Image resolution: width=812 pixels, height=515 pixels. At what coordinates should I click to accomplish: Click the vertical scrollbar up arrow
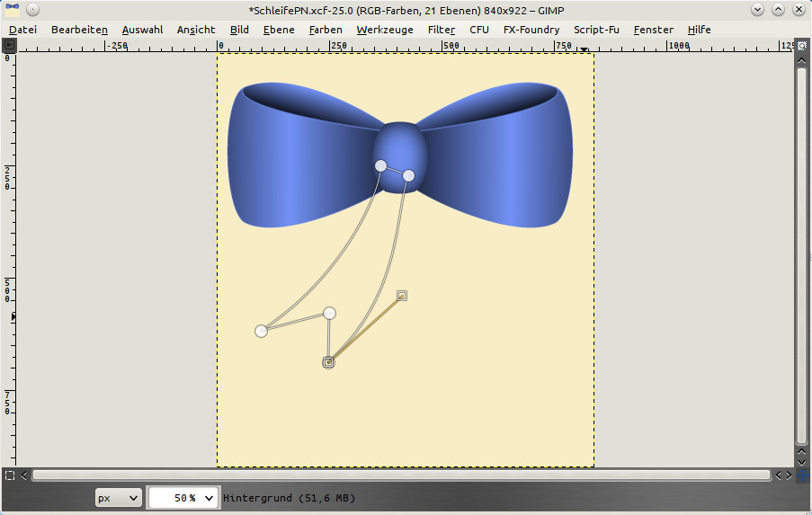(800, 59)
